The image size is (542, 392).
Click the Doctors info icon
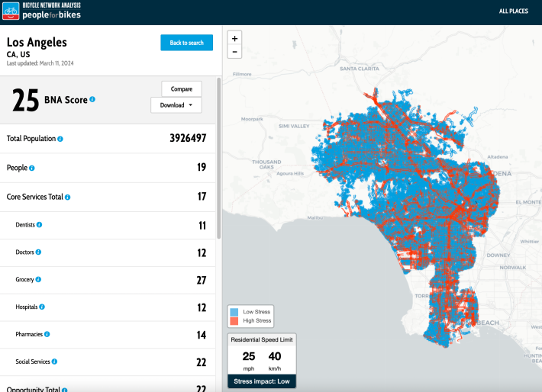click(38, 252)
